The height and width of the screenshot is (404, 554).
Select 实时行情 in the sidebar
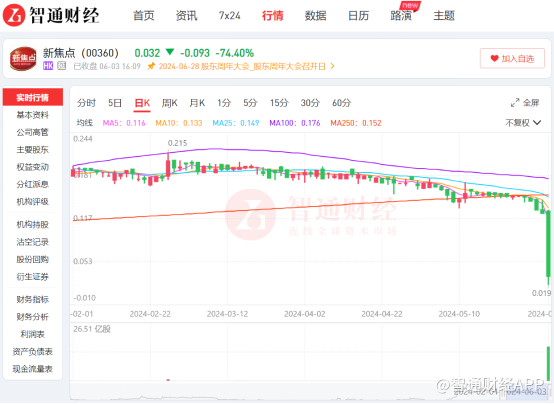coord(33,97)
